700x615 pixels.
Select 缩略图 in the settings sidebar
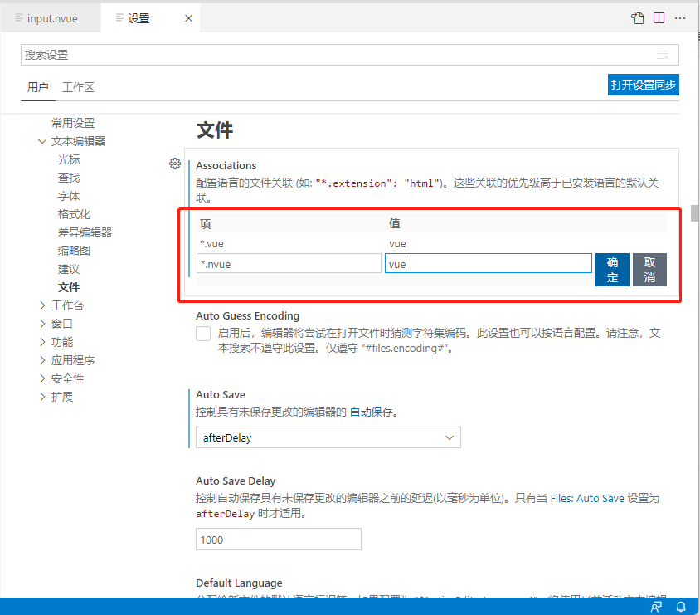[74, 250]
